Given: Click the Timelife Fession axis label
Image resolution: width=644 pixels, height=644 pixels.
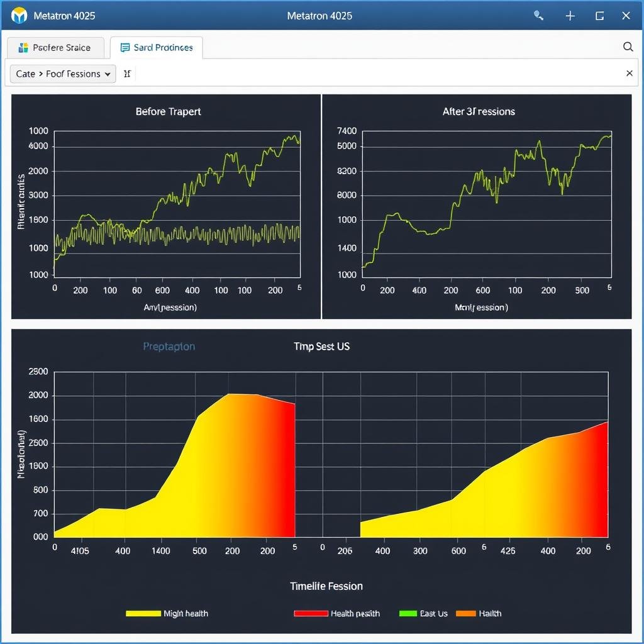Looking at the screenshot, I should [x=326, y=586].
